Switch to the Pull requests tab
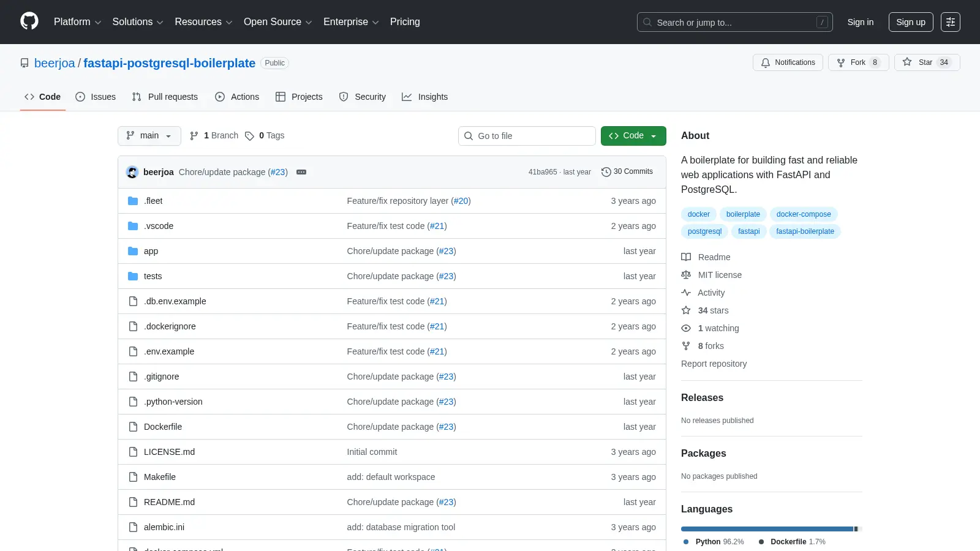The image size is (980, 551). pyautogui.click(x=165, y=97)
